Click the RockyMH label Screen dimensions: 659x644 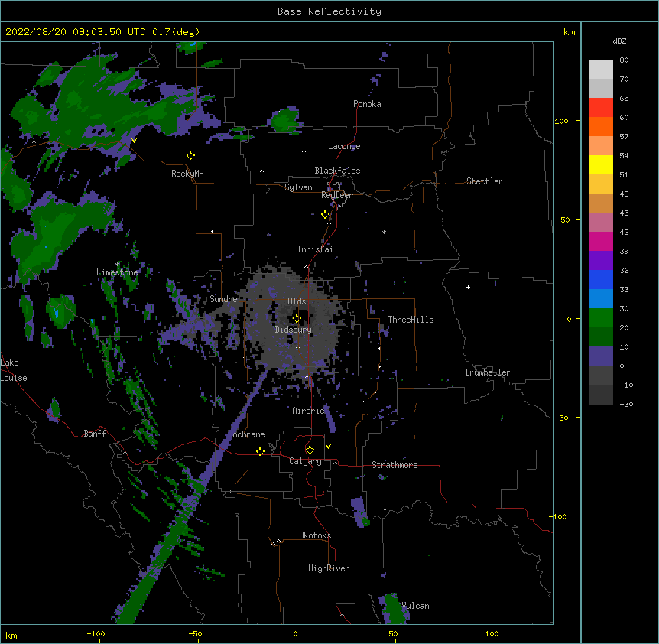tap(187, 174)
